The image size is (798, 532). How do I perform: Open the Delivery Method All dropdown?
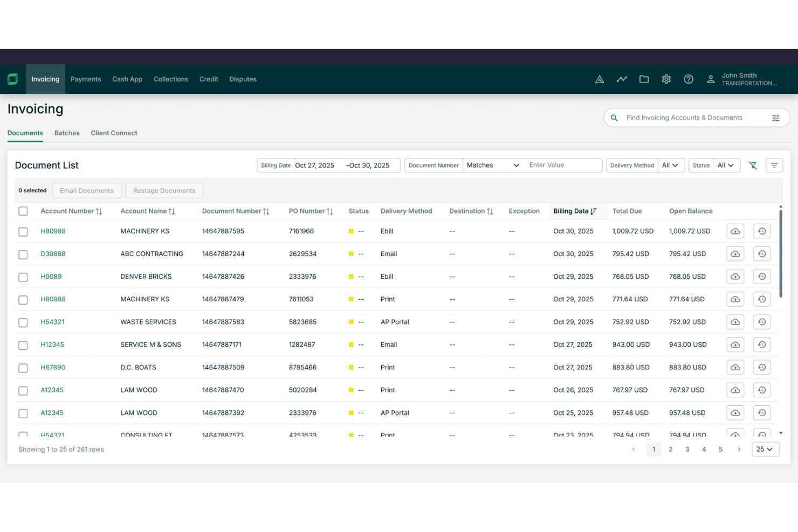tap(671, 165)
